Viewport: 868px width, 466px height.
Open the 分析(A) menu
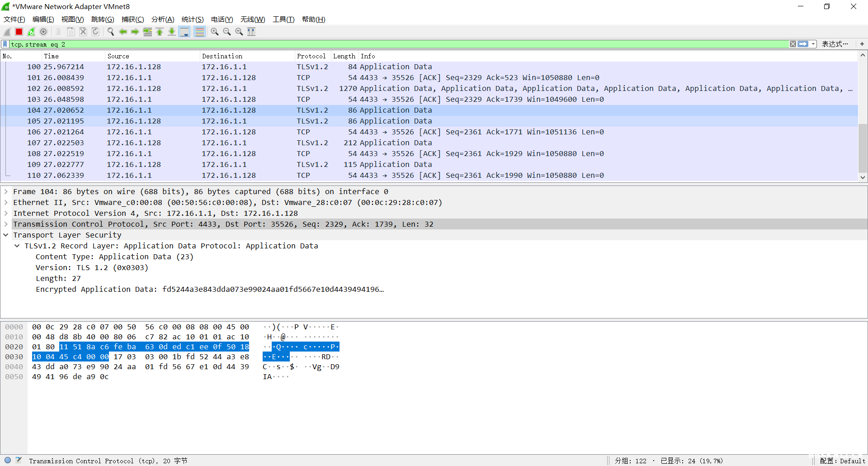coord(162,19)
